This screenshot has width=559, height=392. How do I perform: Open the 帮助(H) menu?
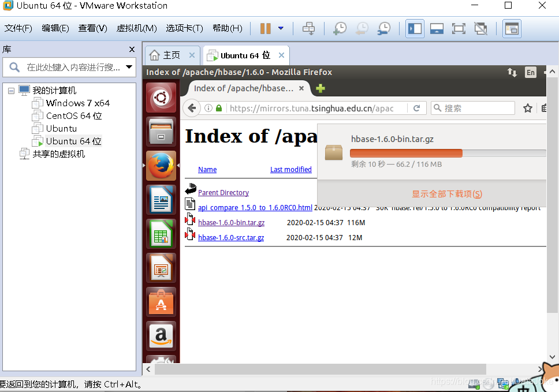228,28
